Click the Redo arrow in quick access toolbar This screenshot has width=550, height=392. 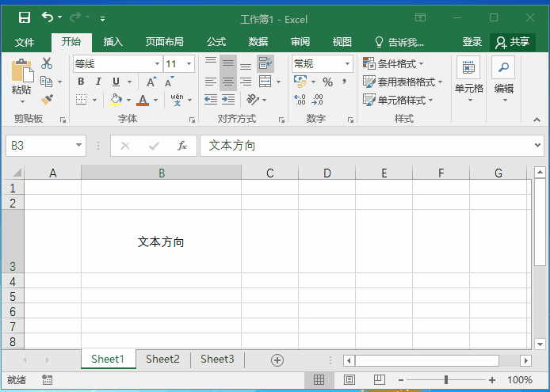coord(75,17)
